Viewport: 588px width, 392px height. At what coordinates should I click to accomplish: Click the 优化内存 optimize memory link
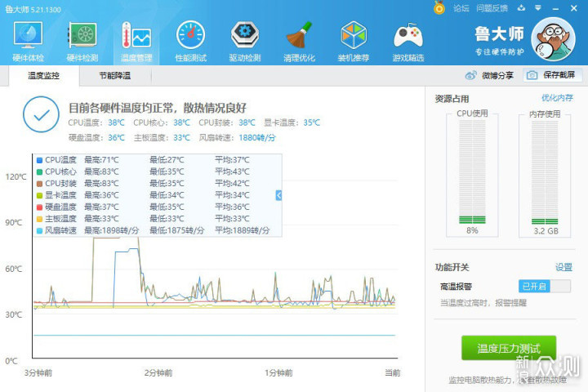pos(557,98)
